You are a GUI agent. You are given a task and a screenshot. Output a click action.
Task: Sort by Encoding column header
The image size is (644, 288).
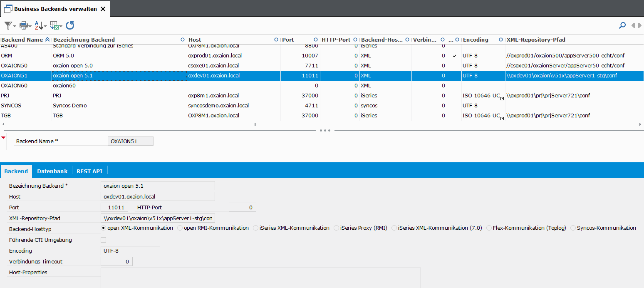coord(476,40)
